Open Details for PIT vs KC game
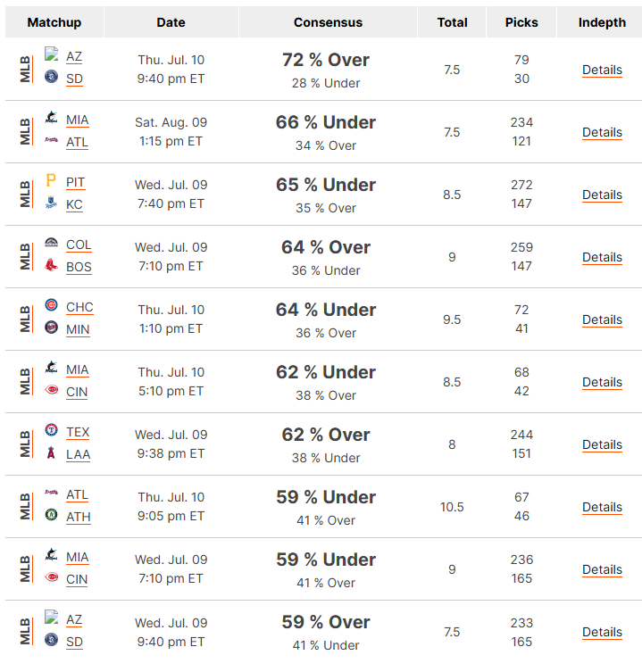This screenshot has height=672, width=642. click(602, 195)
